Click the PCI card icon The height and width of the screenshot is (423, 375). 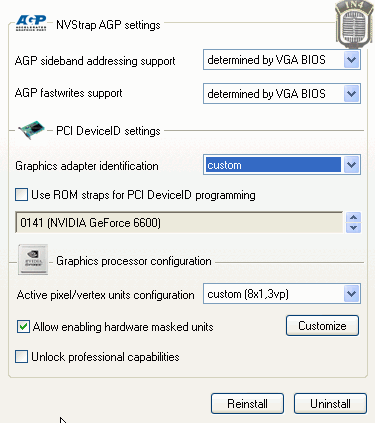point(32,130)
